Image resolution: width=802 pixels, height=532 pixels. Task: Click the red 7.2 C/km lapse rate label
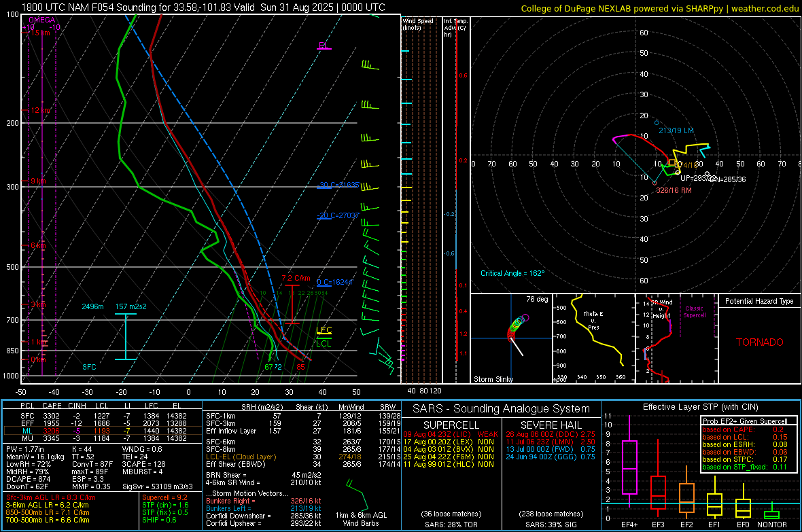pos(296,279)
